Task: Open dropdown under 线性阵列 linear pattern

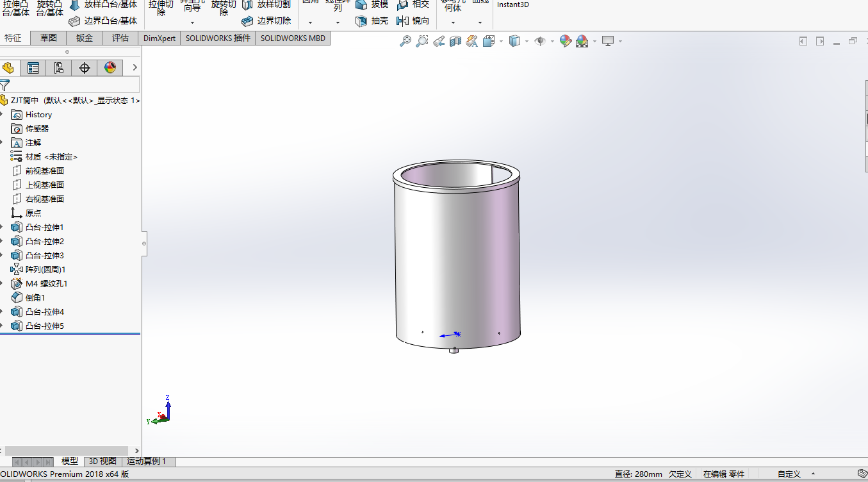Action: (x=337, y=22)
